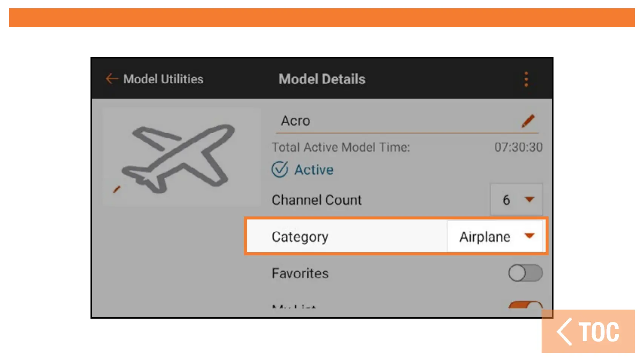Toggle the Favorites switch
The width and height of the screenshot is (644, 362).
click(x=525, y=273)
